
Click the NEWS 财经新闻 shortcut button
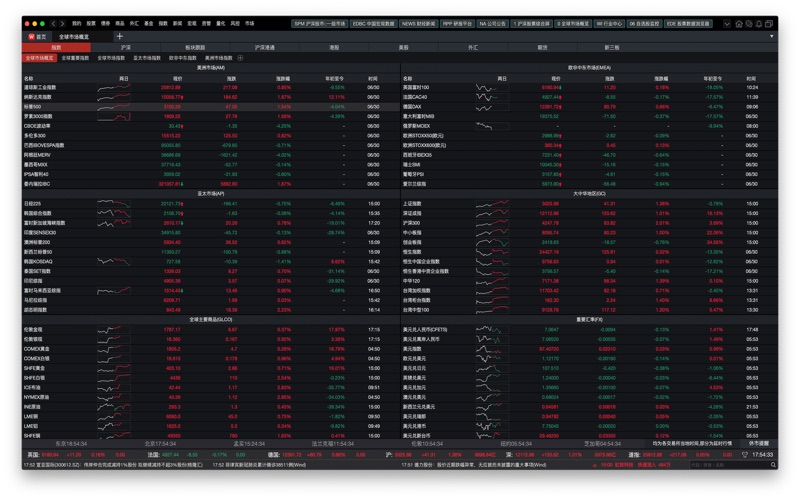[x=417, y=23]
